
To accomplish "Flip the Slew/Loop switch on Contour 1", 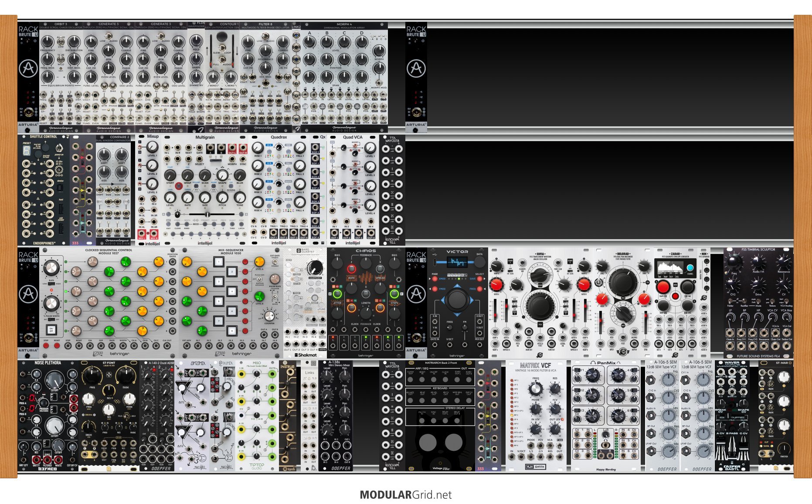I will [222, 47].
